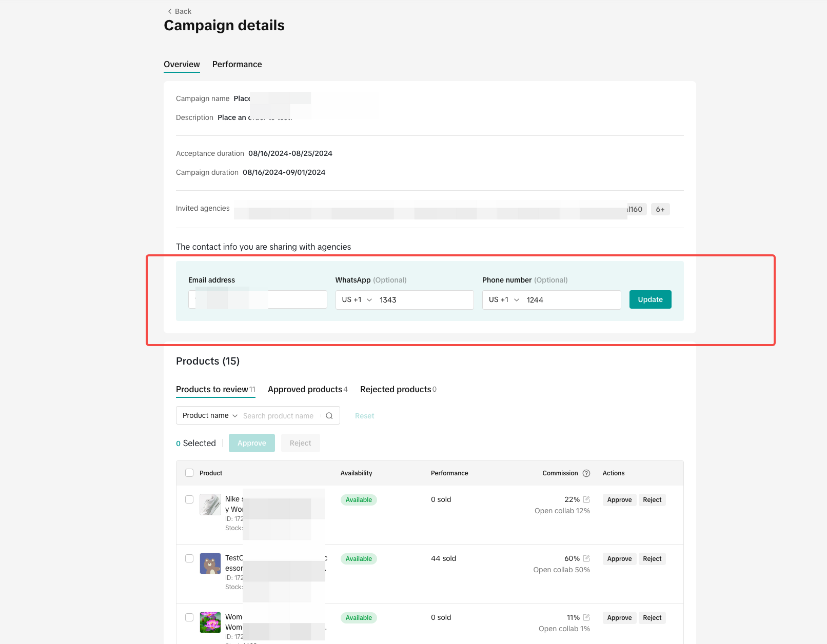The width and height of the screenshot is (827, 644).
Task: Open WhatsApp country code dropdown
Action: click(x=357, y=300)
